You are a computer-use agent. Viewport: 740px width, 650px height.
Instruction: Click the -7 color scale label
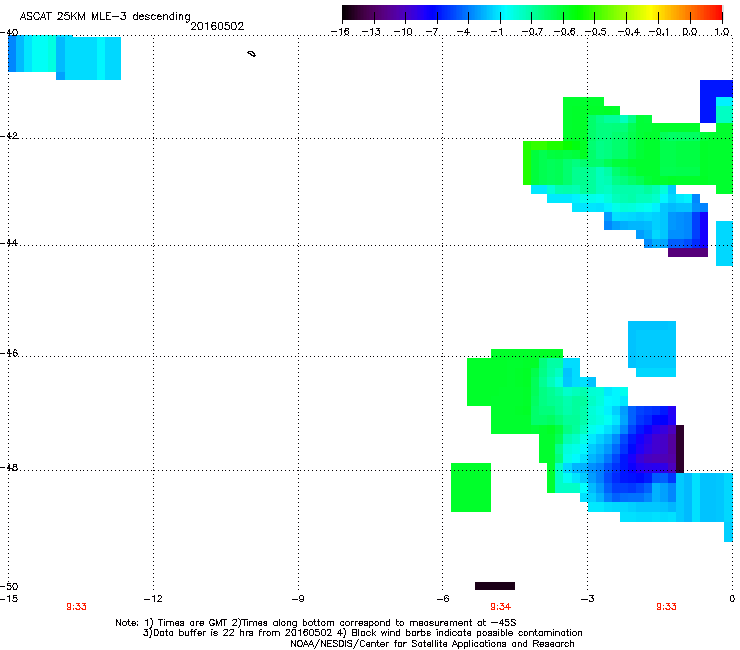click(433, 32)
